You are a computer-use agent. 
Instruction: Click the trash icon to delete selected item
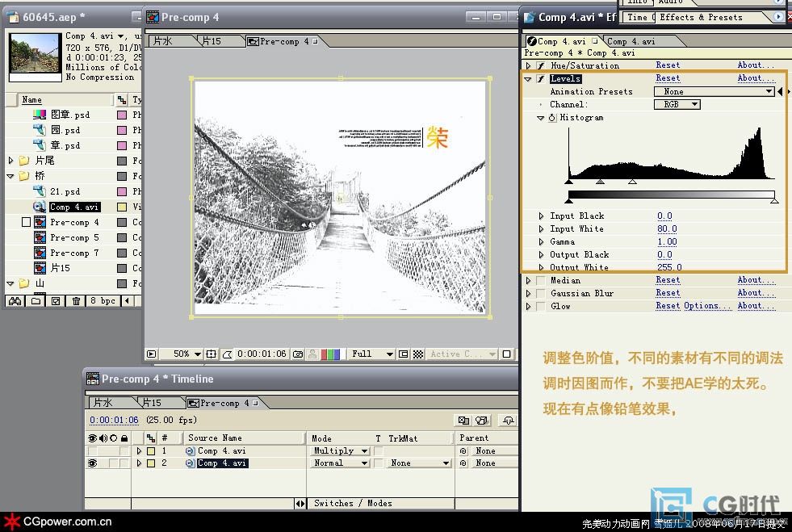click(x=76, y=301)
